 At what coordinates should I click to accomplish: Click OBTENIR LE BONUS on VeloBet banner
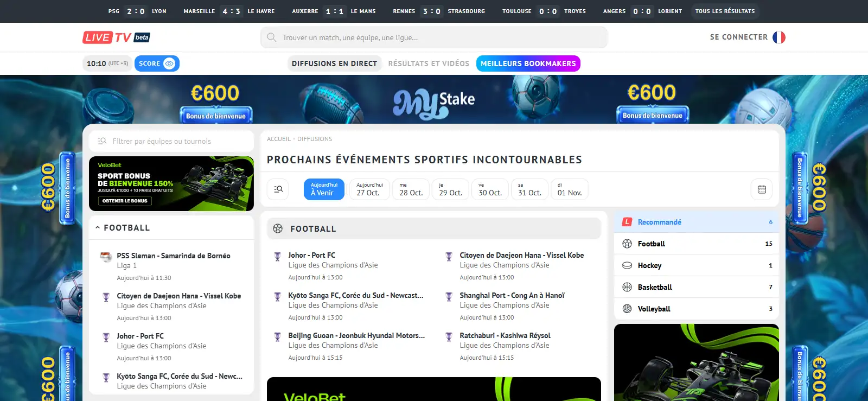pyautogui.click(x=125, y=201)
